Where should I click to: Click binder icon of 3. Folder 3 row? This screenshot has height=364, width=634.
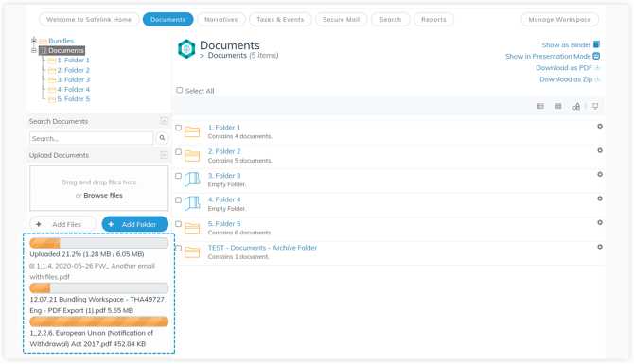[x=192, y=180]
